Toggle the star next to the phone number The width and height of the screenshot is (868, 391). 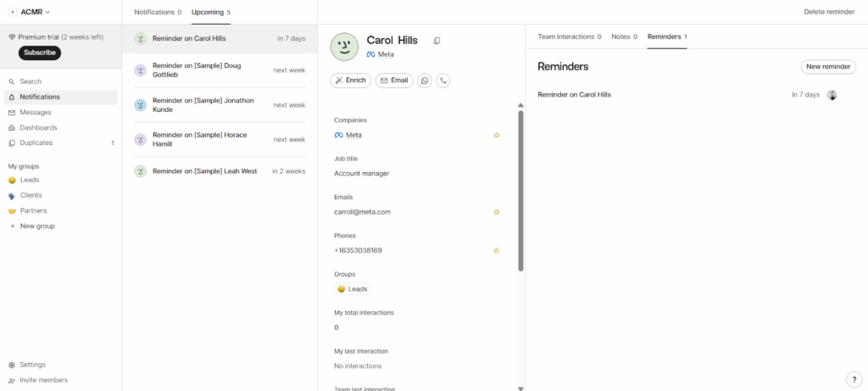coord(497,250)
